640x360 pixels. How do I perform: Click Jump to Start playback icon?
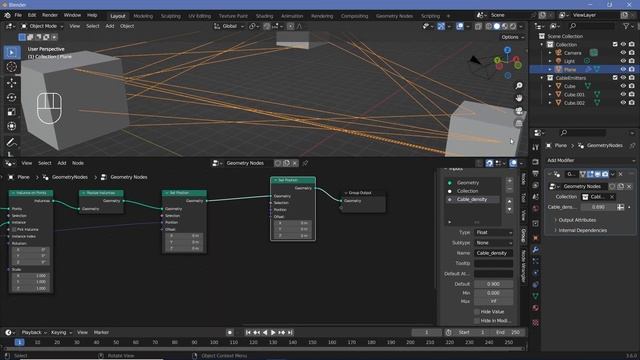pos(248,333)
